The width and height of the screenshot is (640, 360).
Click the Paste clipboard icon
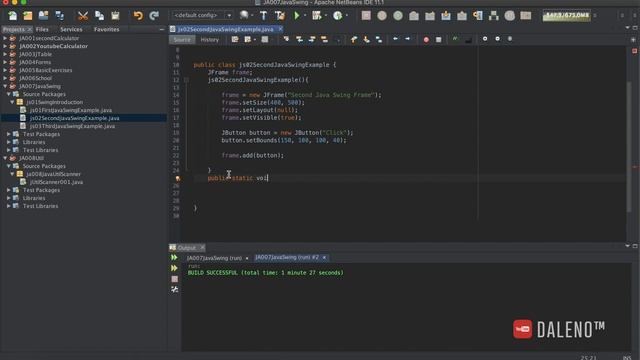pos(116,16)
